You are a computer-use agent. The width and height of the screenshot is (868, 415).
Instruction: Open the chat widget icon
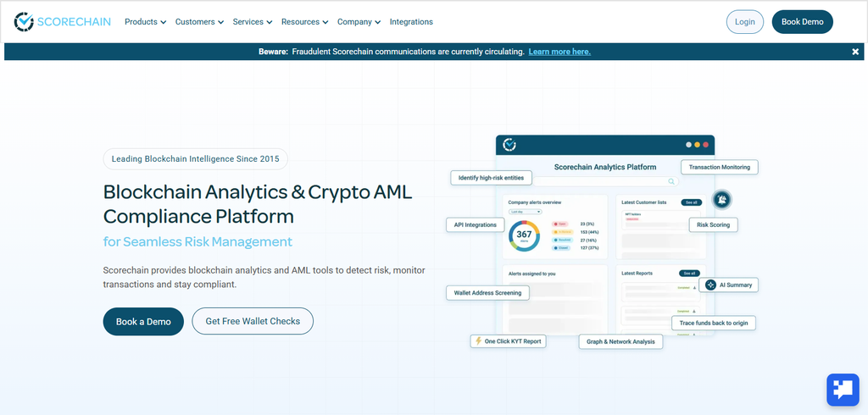843,390
